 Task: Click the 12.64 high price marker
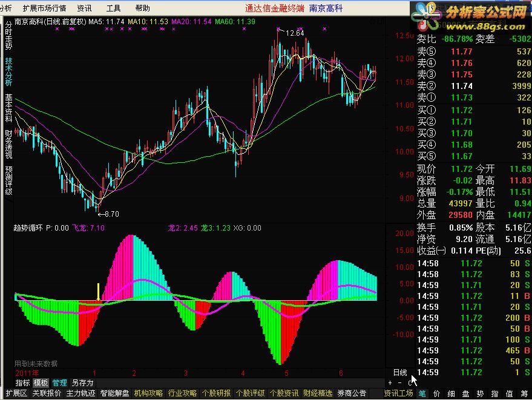[x=295, y=33]
